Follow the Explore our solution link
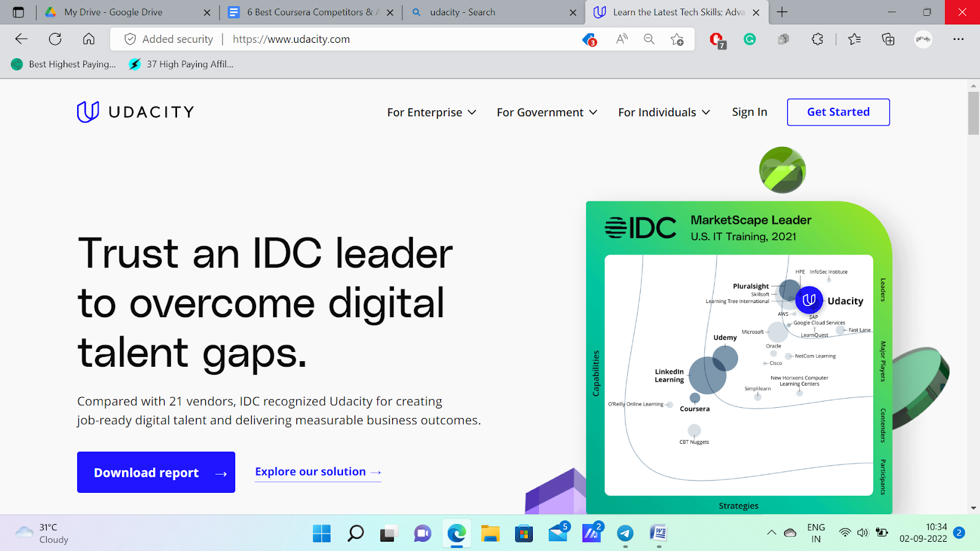The image size is (980, 551). (x=318, y=472)
